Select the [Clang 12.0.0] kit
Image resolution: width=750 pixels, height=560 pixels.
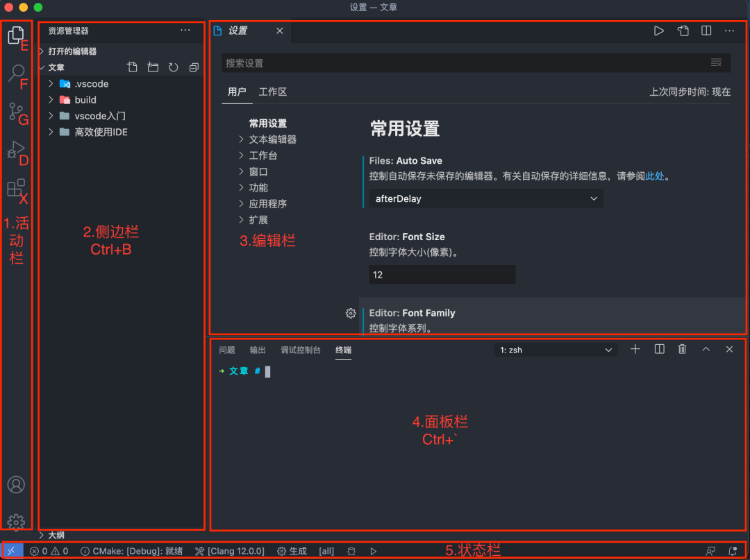(230, 551)
